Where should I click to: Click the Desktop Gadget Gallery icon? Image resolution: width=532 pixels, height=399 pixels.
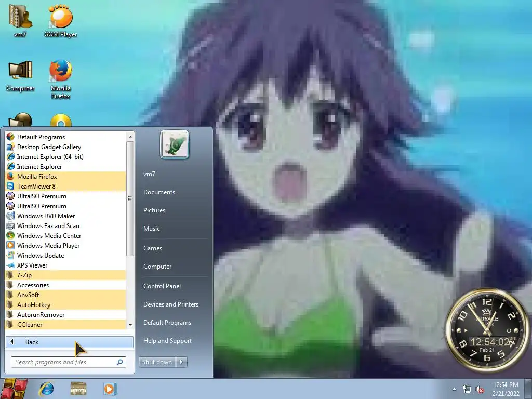(x=10, y=147)
